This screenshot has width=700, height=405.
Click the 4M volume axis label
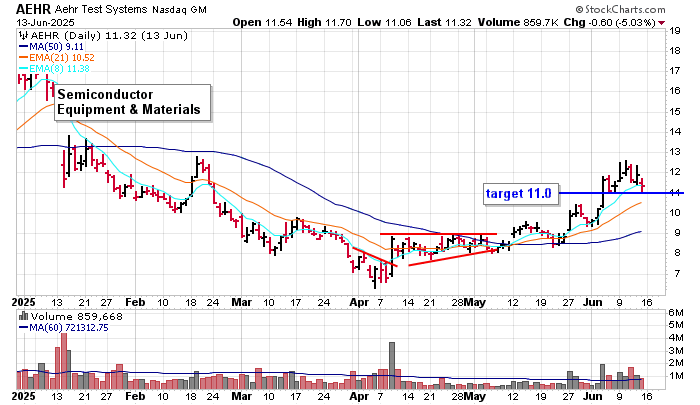coord(676,338)
